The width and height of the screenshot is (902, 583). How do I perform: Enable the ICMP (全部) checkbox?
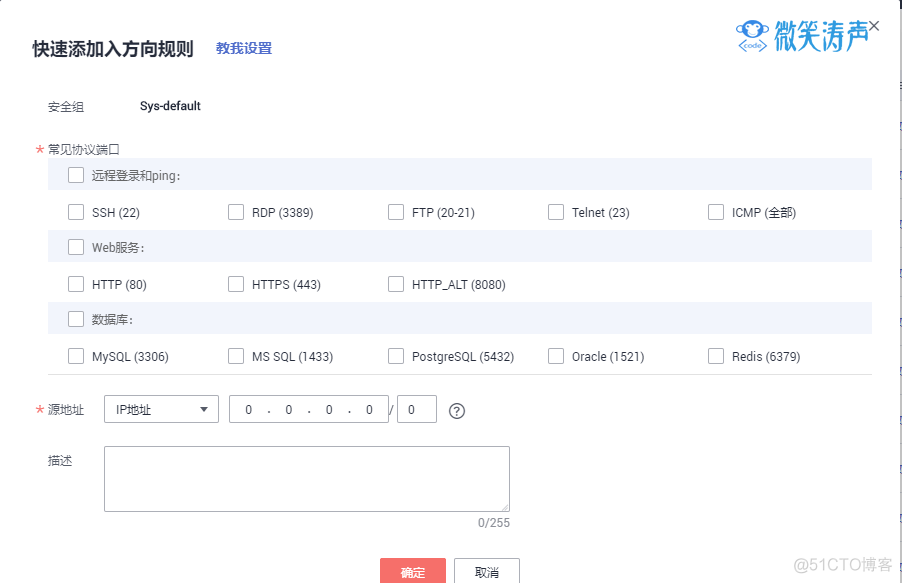pyautogui.click(x=716, y=212)
